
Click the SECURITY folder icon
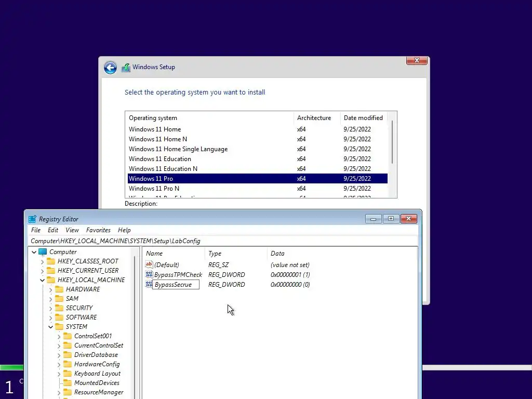point(59,308)
